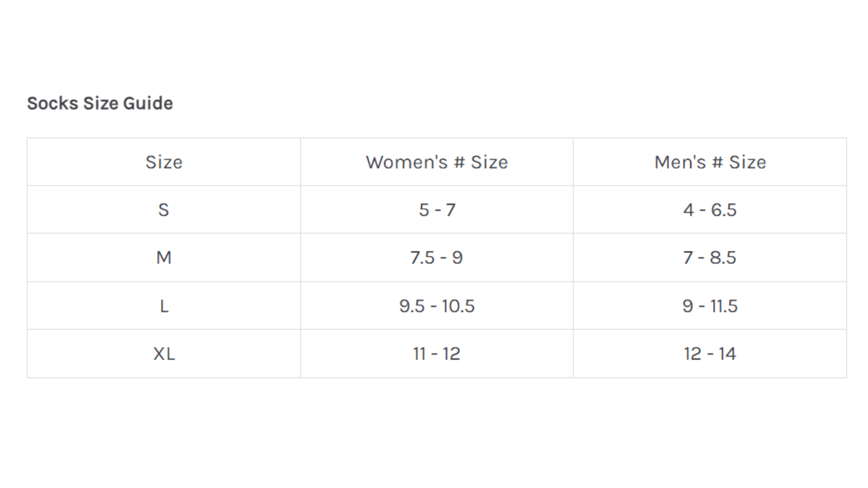Select the women's 7.5 - 9 cell
Screen dimensions: 868x488
tap(437, 258)
